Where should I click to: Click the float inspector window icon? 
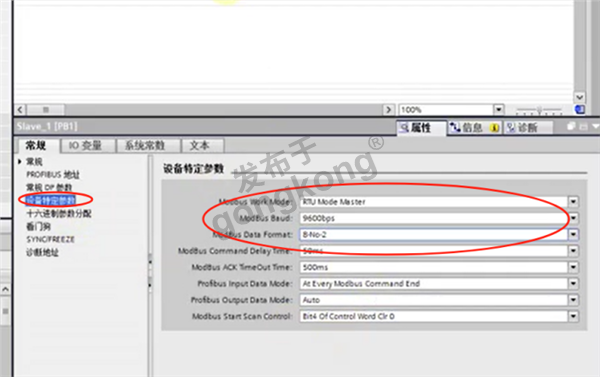pyautogui.click(x=571, y=126)
